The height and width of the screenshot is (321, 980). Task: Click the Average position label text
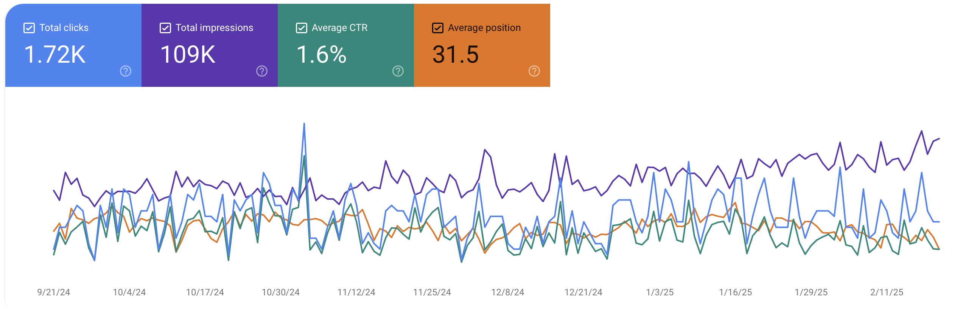click(484, 28)
